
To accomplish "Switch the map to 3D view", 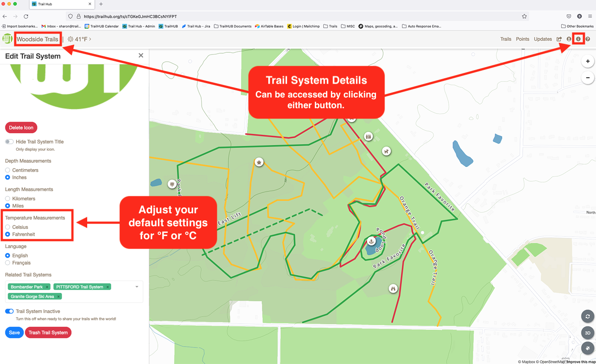I will tap(588, 333).
